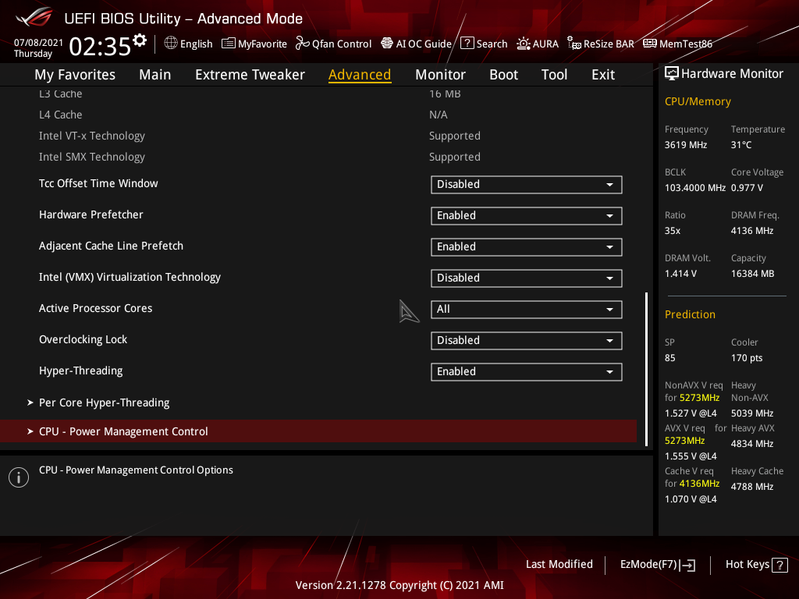Click the EzMode exit arrow icon
This screenshot has width=799, height=599.
pos(687,565)
